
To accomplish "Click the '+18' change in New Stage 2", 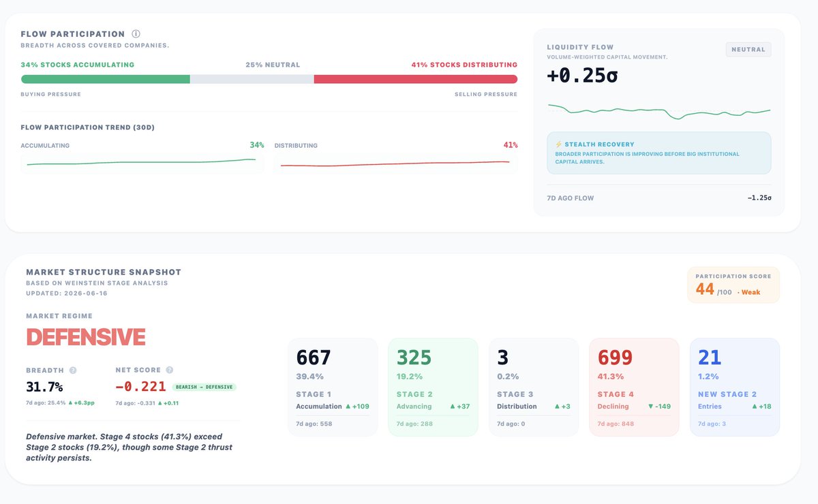I will point(765,407).
